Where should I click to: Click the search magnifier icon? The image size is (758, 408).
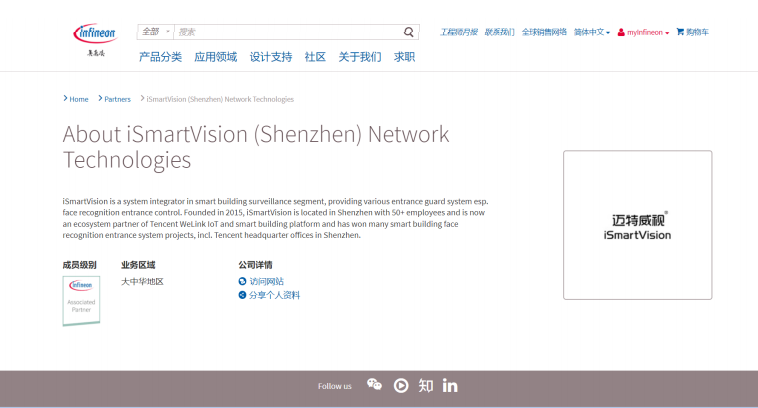pyautogui.click(x=409, y=32)
